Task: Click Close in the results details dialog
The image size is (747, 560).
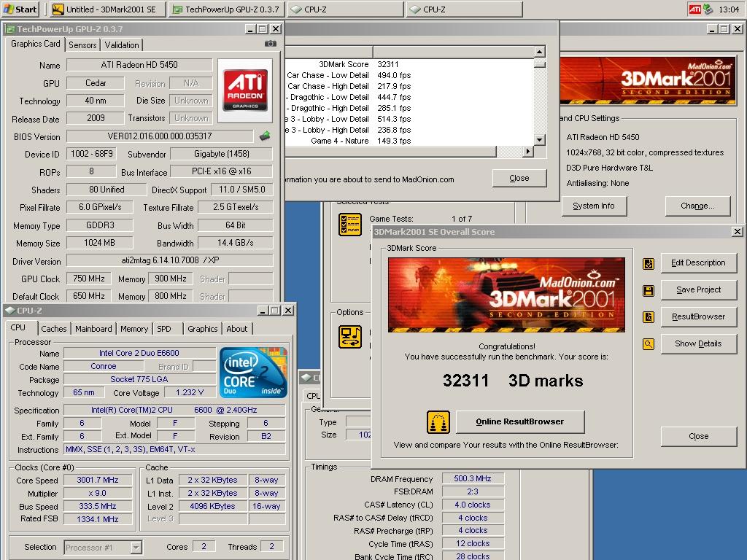Action: pos(519,178)
